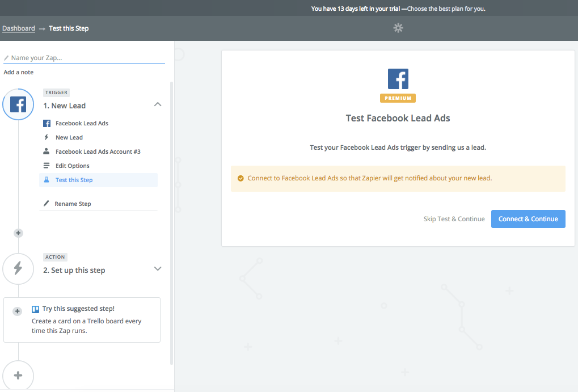Click the ACTION label tag
The image size is (578, 392).
(55, 257)
